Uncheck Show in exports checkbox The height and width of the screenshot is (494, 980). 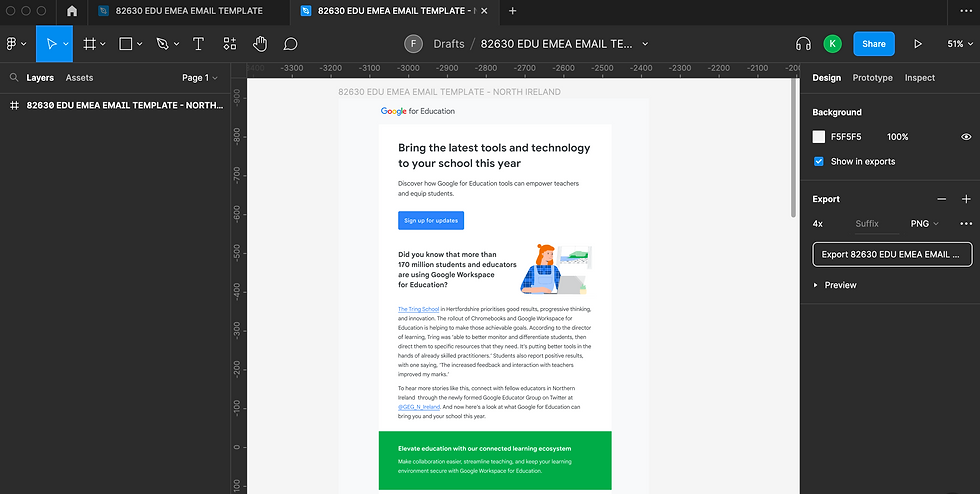[x=819, y=161]
